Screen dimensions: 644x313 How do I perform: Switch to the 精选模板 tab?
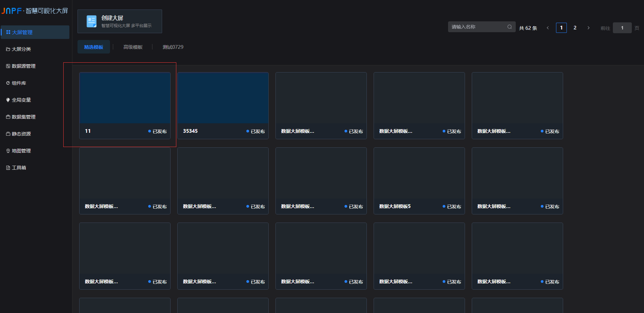(x=94, y=47)
